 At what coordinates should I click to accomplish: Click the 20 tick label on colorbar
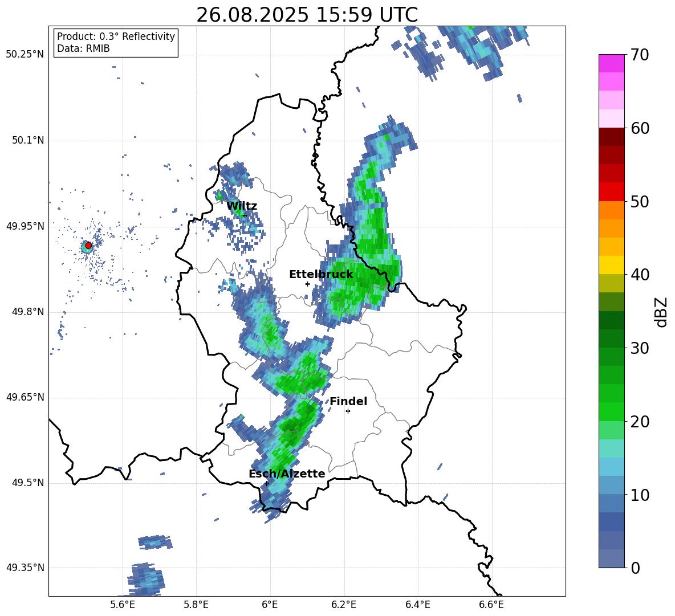click(x=640, y=422)
